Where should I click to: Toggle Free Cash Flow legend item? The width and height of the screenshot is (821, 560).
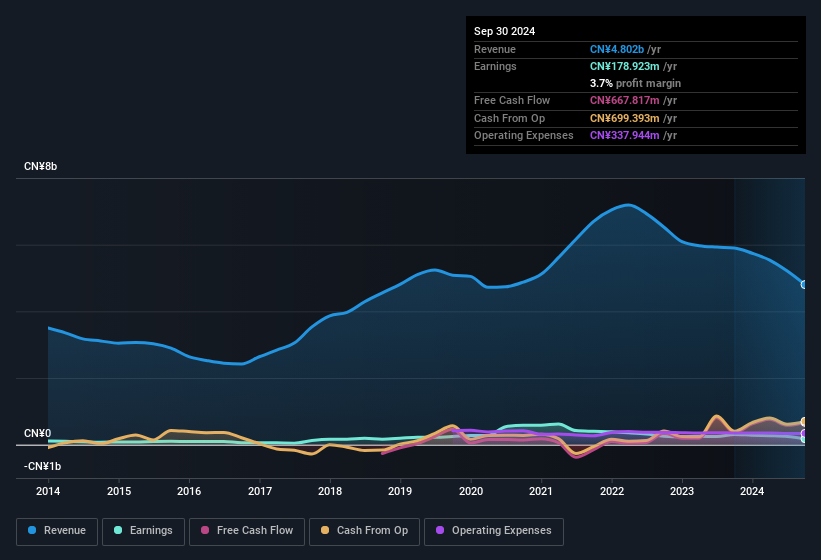pyautogui.click(x=247, y=531)
